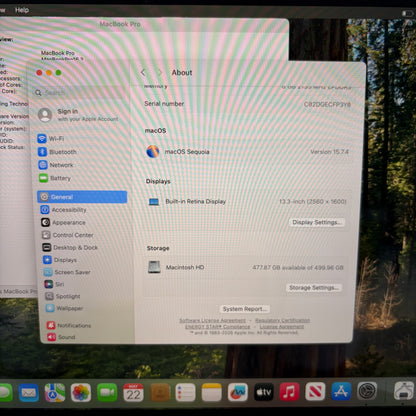Launch FaceTime from the Dock
Screen dimensions: 416x416
[x=107, y=393]
